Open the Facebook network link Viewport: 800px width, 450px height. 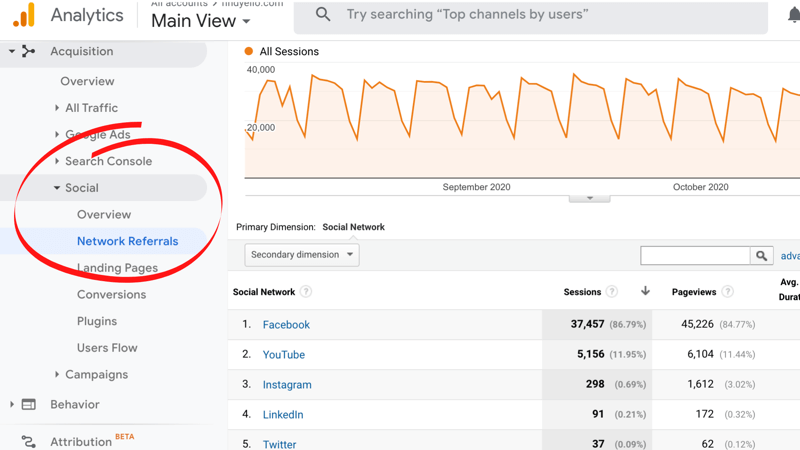click(x=286, y=324)
